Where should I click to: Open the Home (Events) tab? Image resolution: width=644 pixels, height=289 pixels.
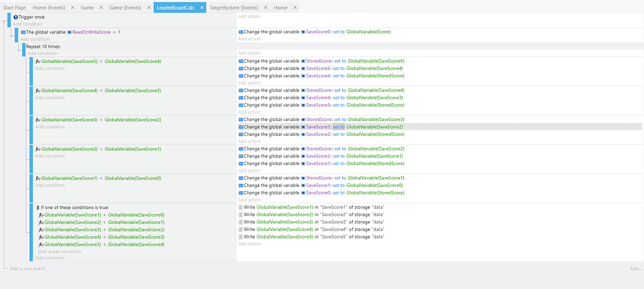[x=48, y=8]
